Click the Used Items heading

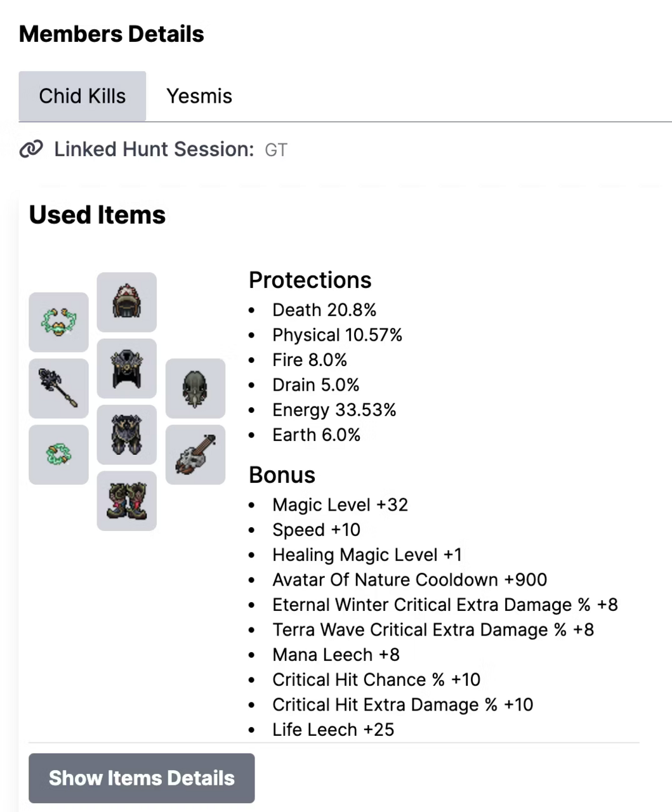pyautogui.click(x=97, y=215)
